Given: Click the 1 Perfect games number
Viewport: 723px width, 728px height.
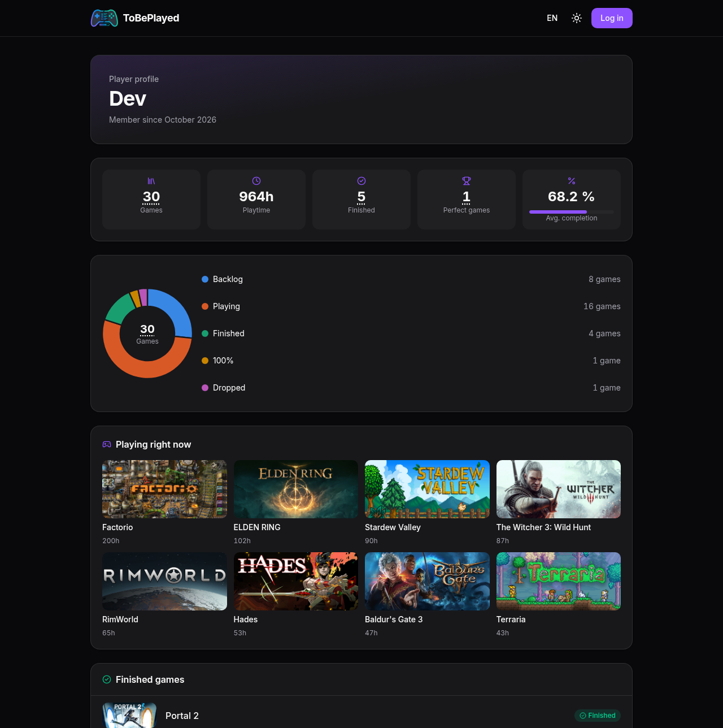Looking at the screenshot, I should [467, 197].
